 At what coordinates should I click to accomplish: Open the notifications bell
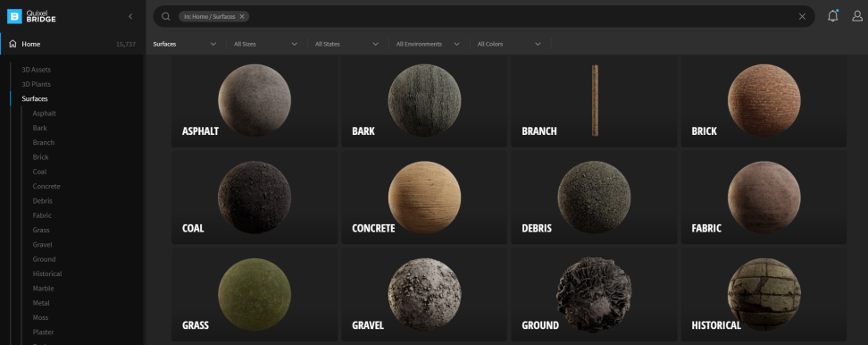click(832, 16)
